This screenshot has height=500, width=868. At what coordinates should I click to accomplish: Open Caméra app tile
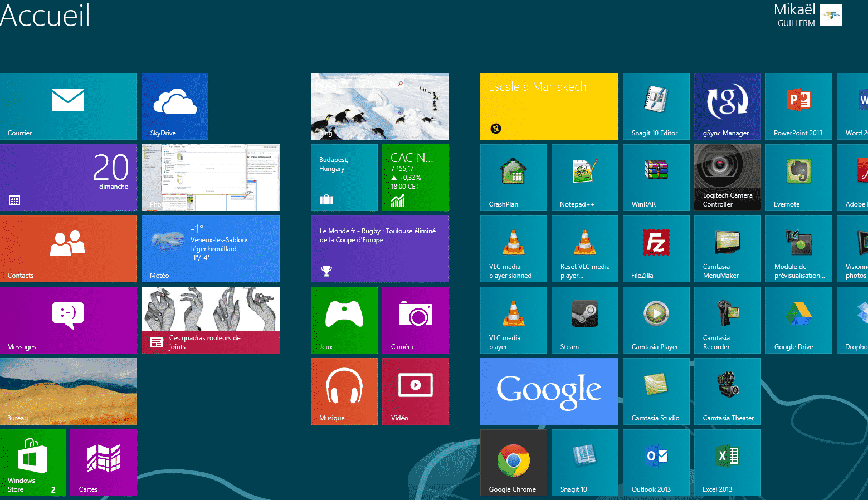pyautogui.click(x=415, y=320)
